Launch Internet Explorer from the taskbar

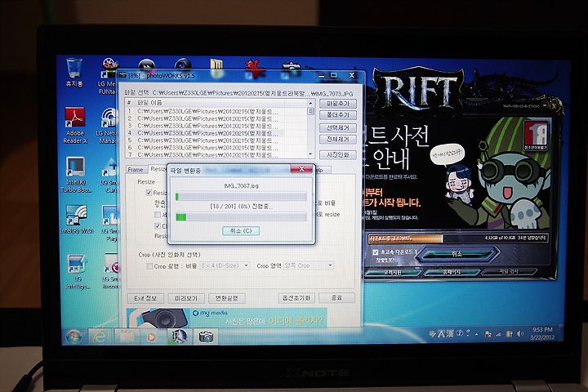99,336
